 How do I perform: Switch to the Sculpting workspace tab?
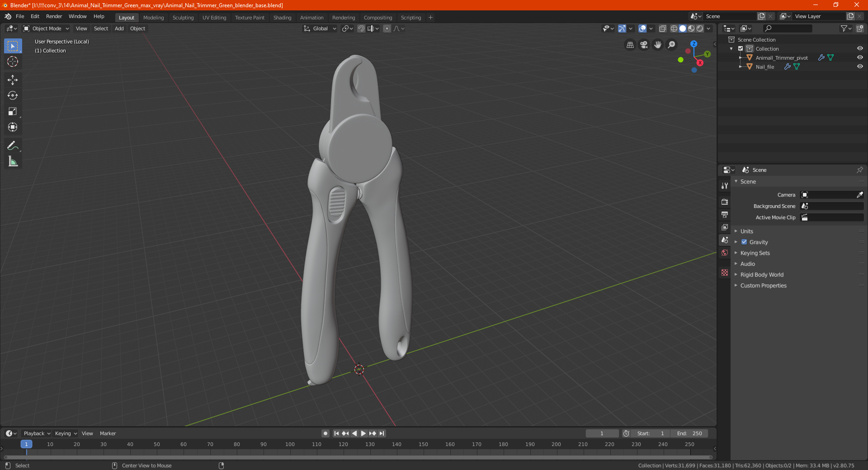click(x=183, y=18)
